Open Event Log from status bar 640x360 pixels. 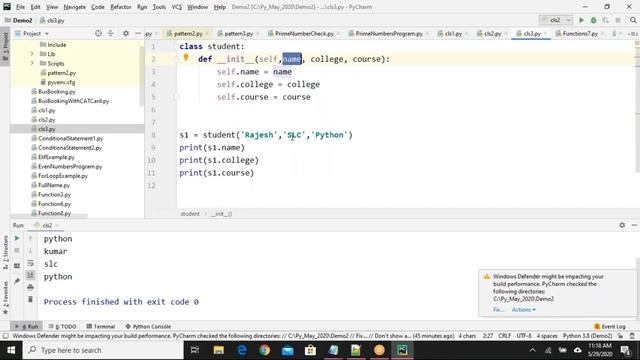pos(610,327)
